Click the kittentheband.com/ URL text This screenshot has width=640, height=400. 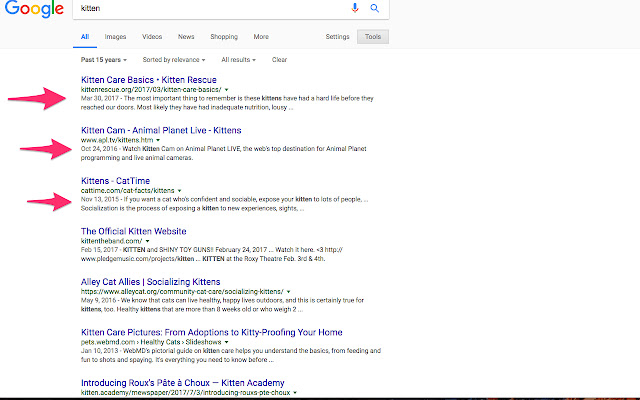pos(111,241)
